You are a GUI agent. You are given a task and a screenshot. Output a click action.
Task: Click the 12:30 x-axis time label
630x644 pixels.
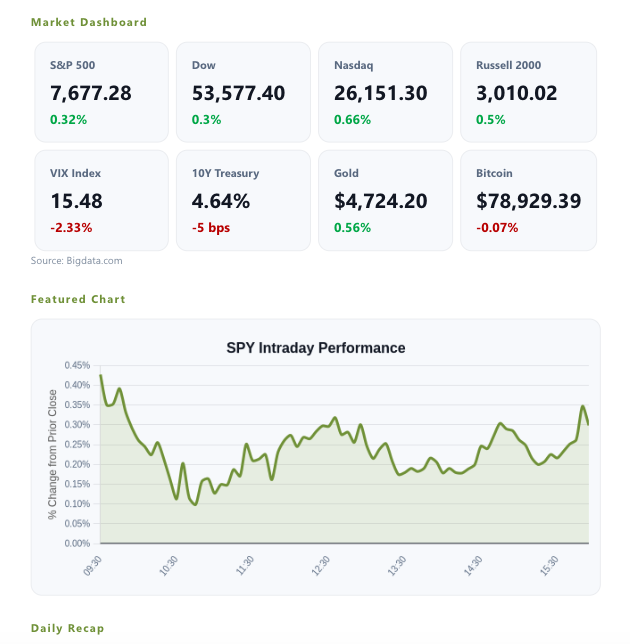pos(321,566)
